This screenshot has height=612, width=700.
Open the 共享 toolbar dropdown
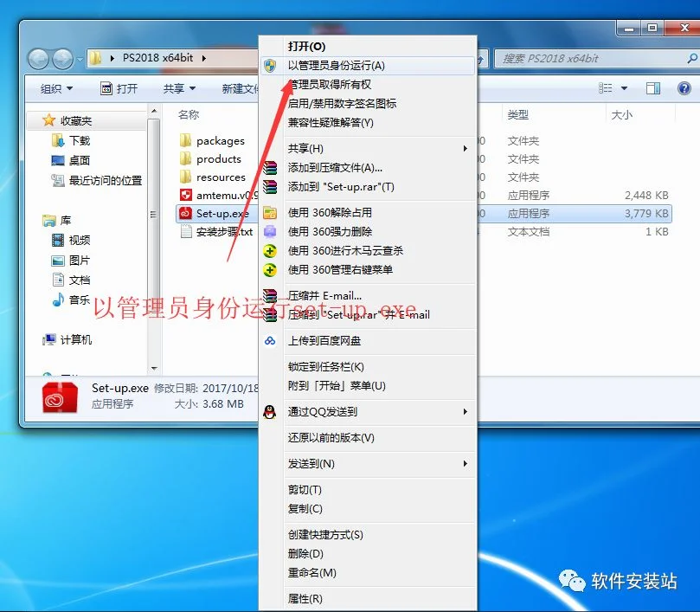click(179, 88)
